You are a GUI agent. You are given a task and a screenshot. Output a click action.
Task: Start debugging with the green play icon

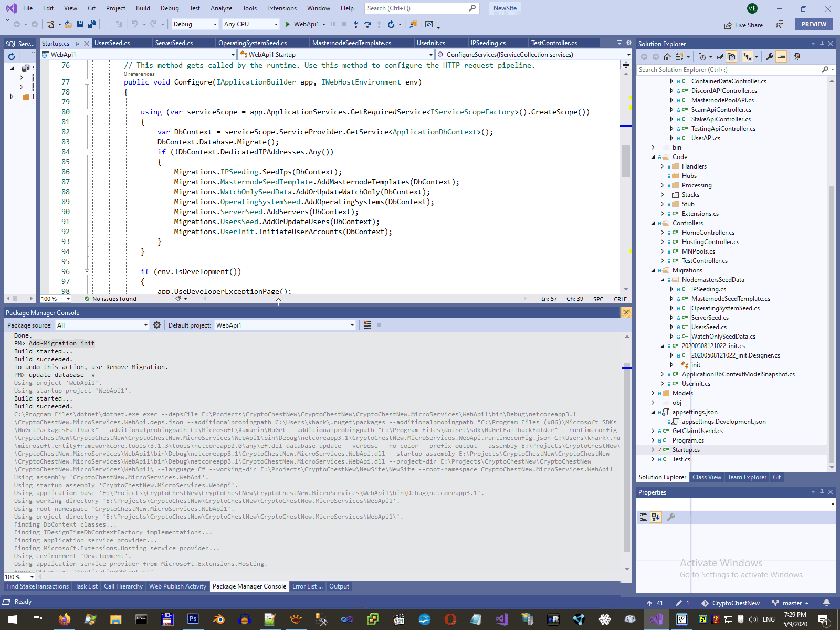pyautogui.click(x=287, y=24)
